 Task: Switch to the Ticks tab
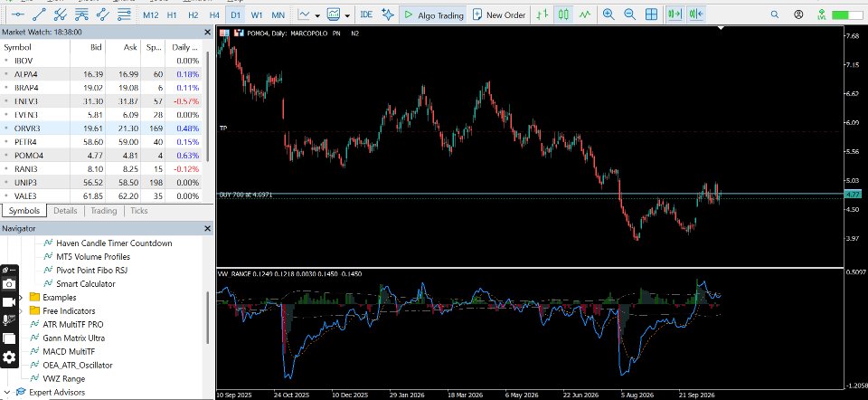139,211
